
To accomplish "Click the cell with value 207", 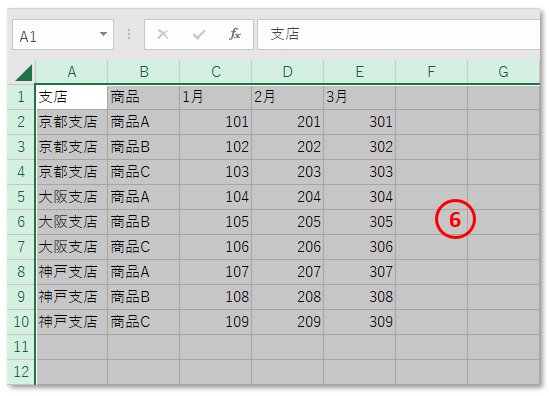I will coord(288,272).
